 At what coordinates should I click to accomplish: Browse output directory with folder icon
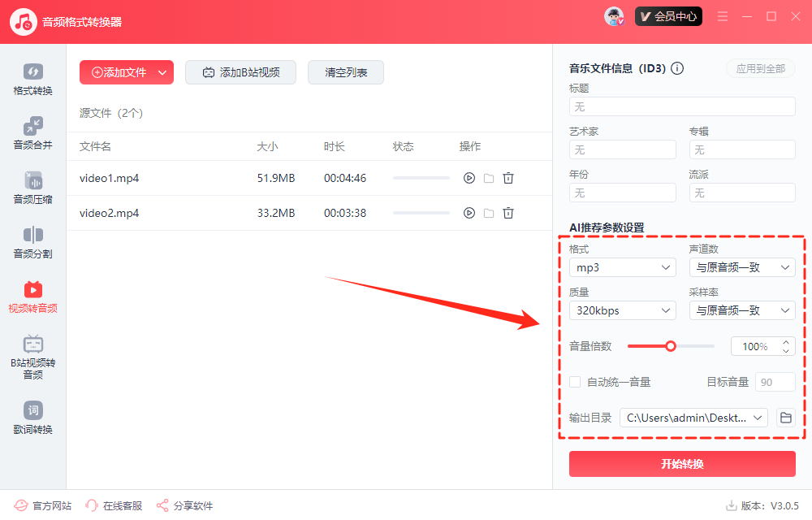[785, 418]
